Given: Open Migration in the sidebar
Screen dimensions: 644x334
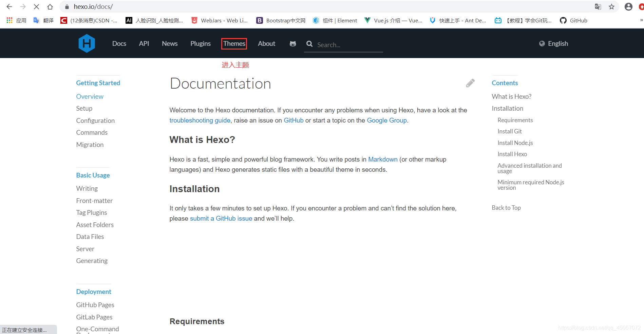Looking at the screenshot, I should point(90,145).
